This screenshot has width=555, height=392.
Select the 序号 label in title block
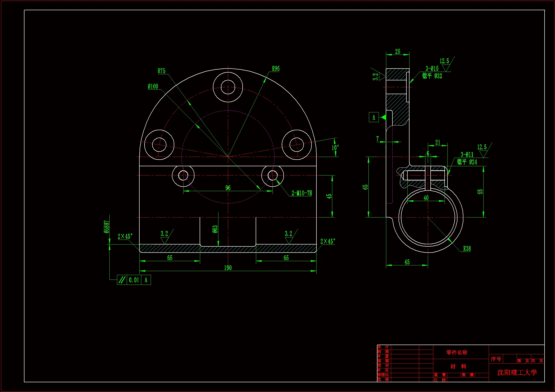tap(496, 359)
